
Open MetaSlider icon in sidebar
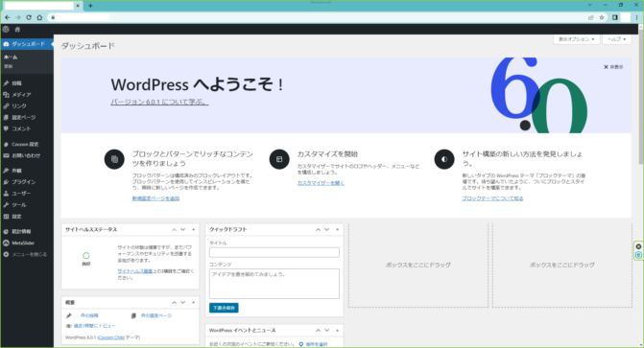[6, 243]
